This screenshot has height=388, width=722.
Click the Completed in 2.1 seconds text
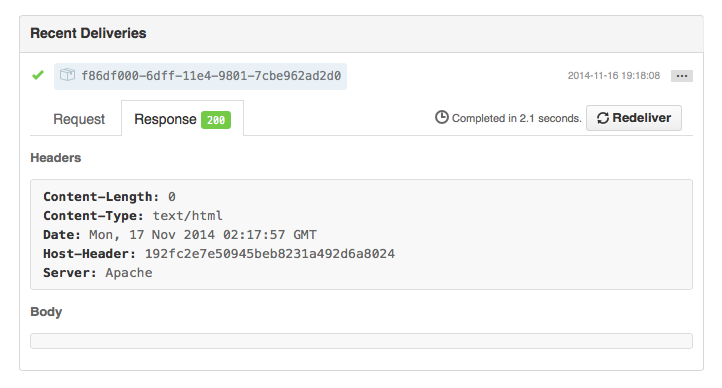point(517,118)
